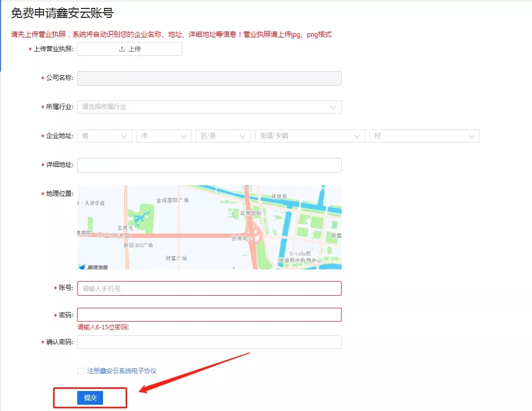Expand the 市 city dropdown
Screen dimensions: 532x411
(x=163, y=136)
